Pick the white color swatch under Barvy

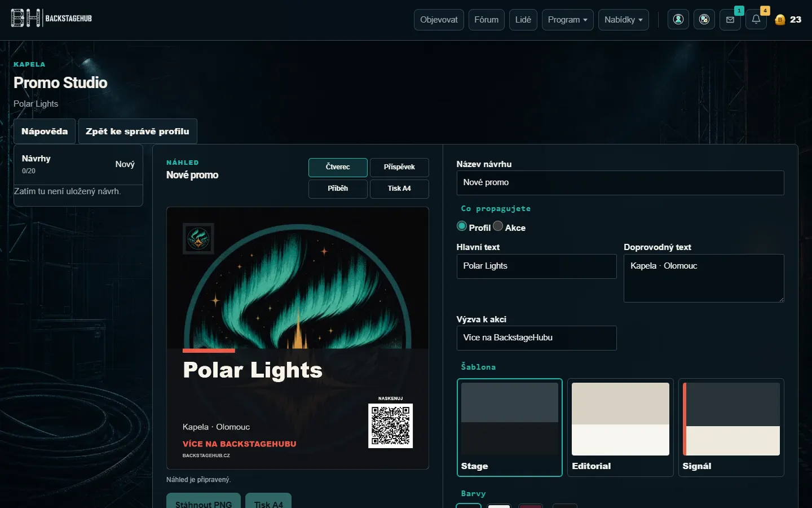pos(499,506)
